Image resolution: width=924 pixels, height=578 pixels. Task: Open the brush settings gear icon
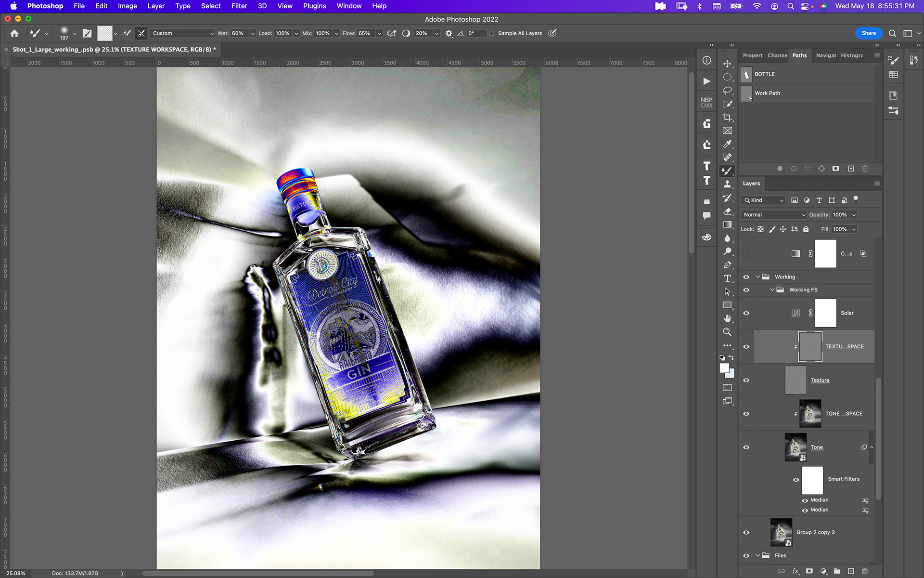point(449,33)
